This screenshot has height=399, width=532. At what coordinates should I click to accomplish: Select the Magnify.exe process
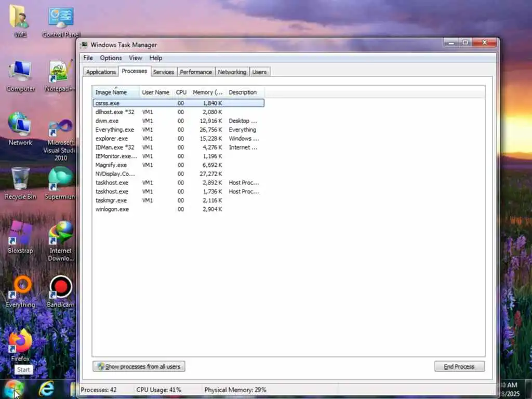click(179, 165)
